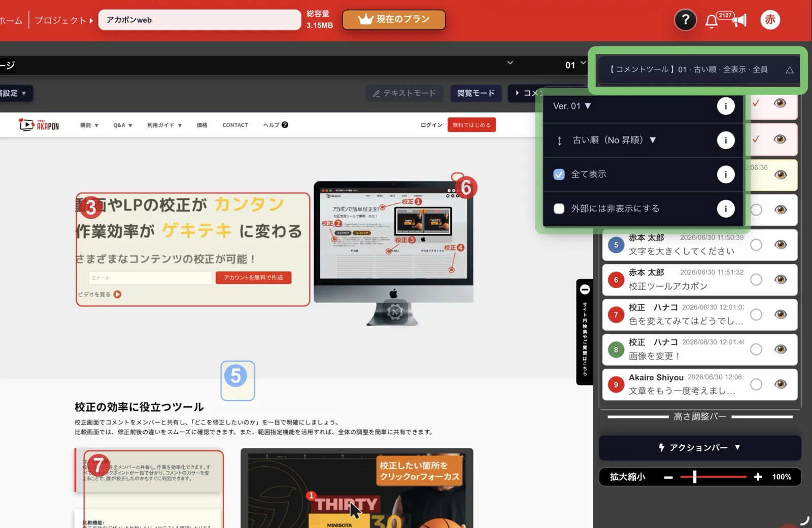Click info icon beside Ver. 01
This screenshot has width=812, height=528.
point(726,106)
